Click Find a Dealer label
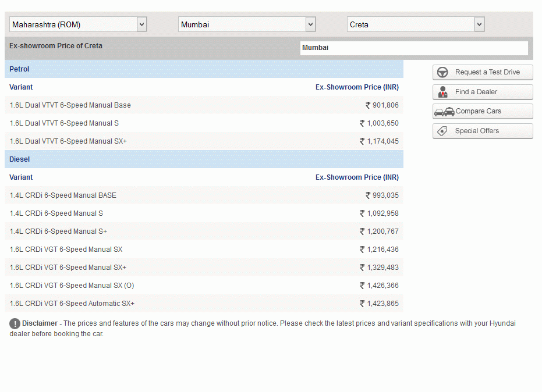542x392 pixels. [x=476, y=92]
